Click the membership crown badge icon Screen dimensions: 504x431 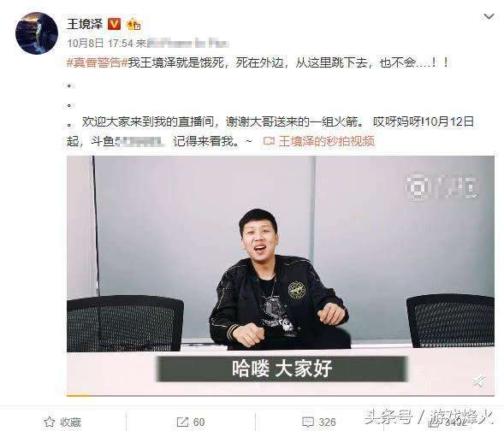(133, 25)
